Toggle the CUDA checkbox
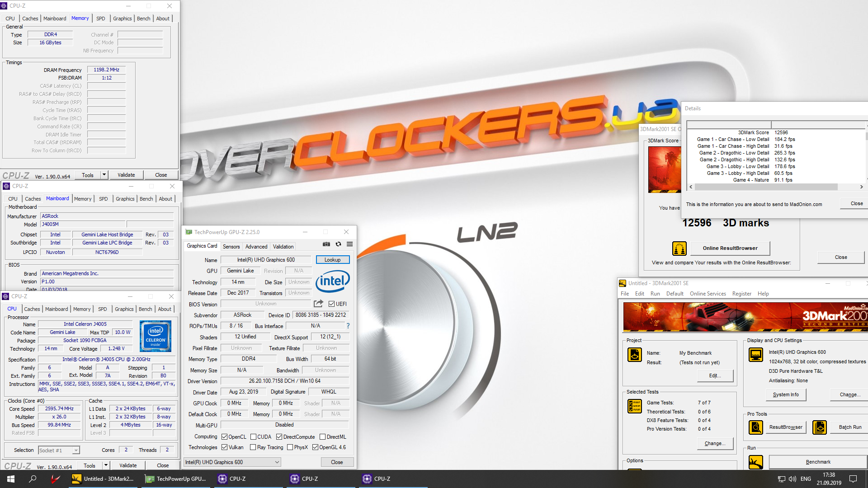The image size is (868, 488). [253, 436]
